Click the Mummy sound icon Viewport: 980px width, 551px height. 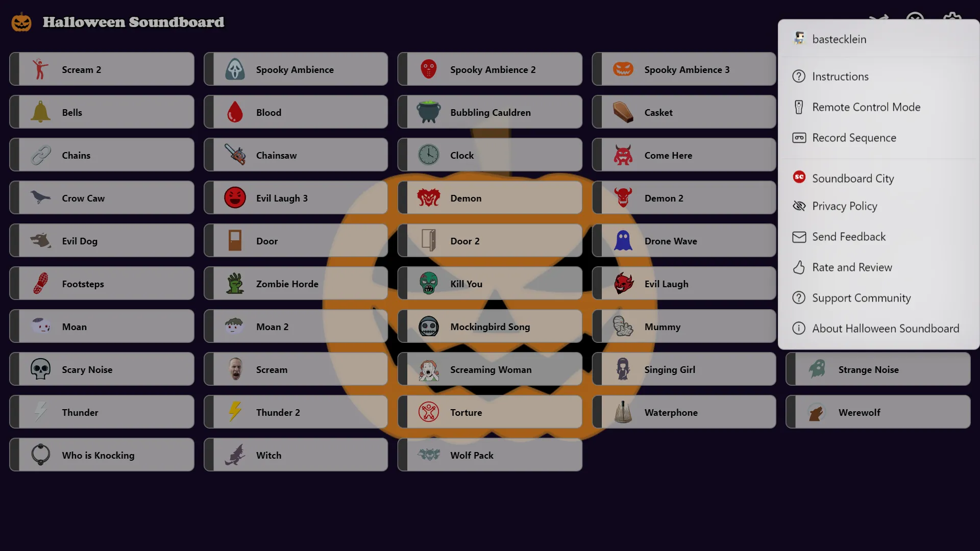[x=622, y=327]
